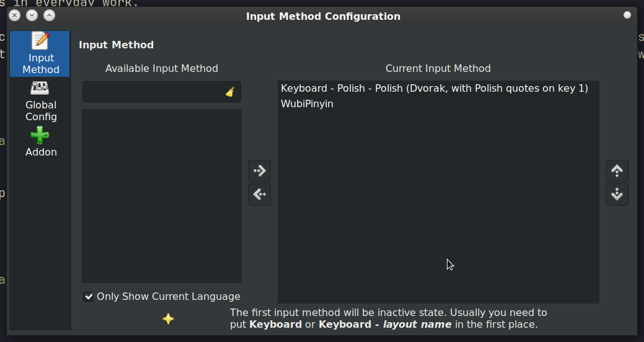
Task: Click inside the empty Available Input Method list
Action: tap(161, 195)
